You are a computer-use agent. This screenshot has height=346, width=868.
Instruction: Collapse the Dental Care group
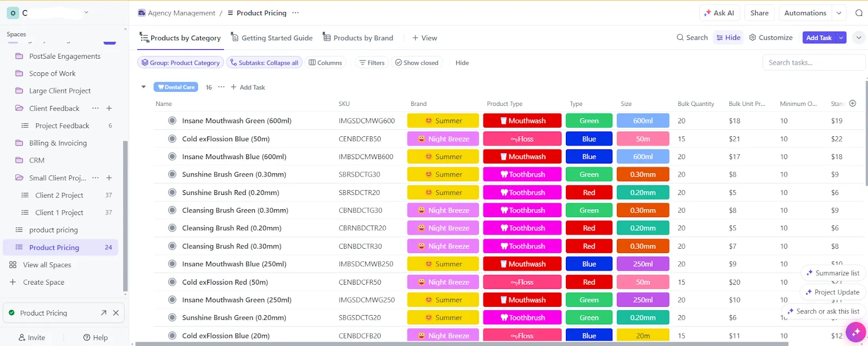pos(143,87)
